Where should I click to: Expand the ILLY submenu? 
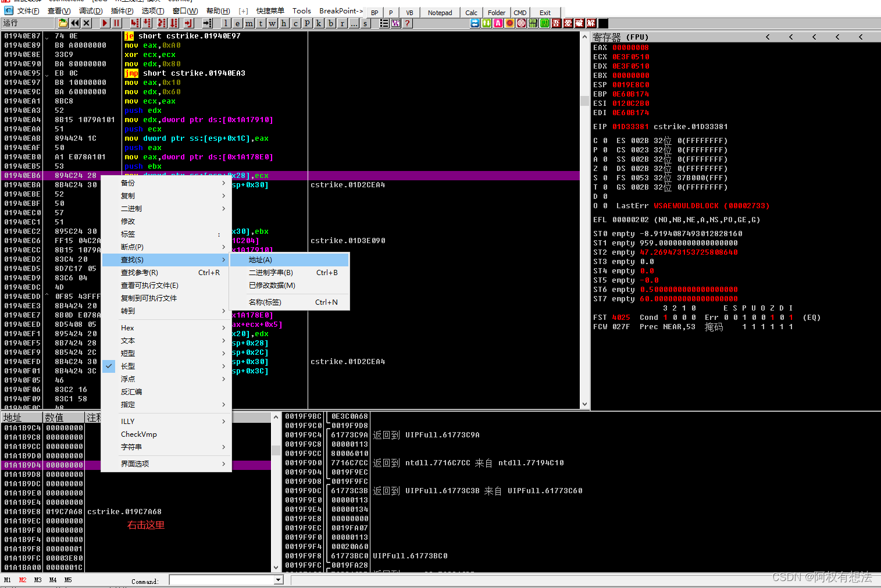point(166,421)
